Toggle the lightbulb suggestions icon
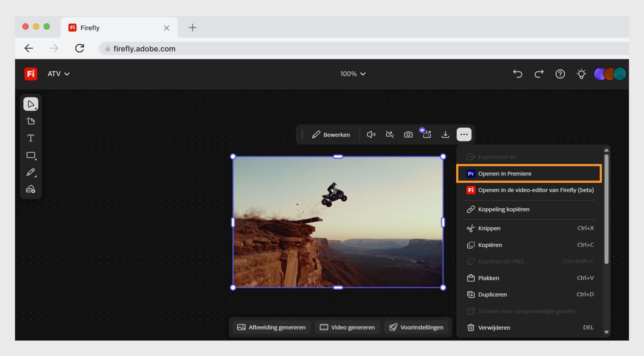 pyautogui.click(x=582, y=74)
